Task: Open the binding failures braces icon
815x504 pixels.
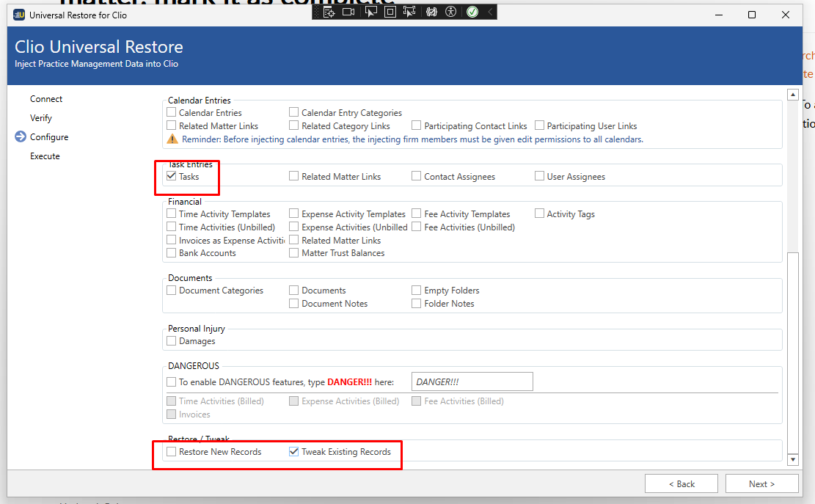Action: (431, 12)
